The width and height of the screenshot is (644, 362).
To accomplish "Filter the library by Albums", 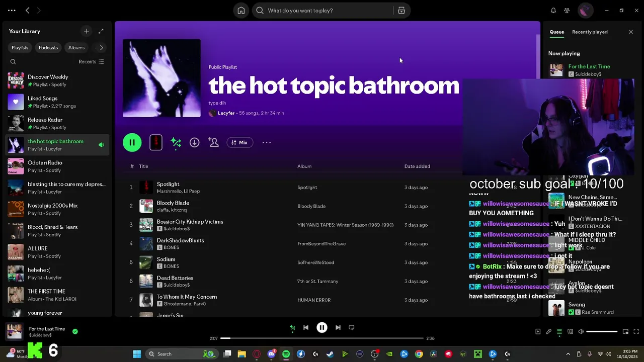I will [76, 48].
